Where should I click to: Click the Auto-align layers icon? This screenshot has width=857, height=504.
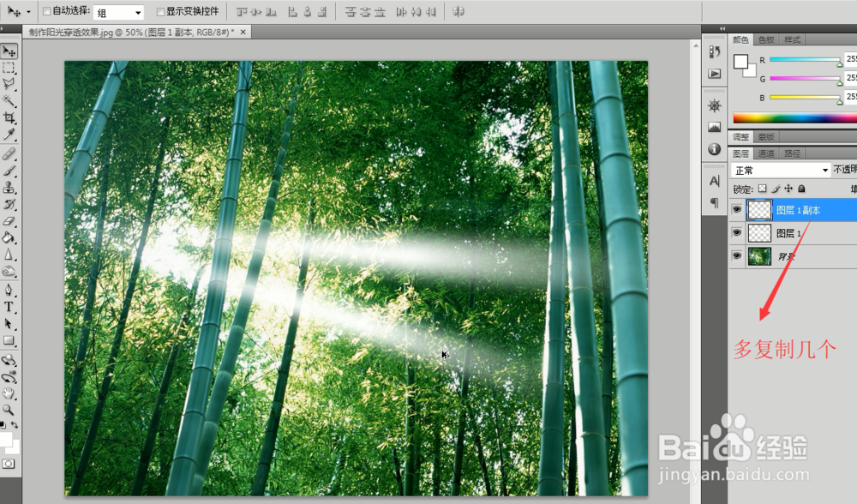pyautogui.click(x=458, y=11)
